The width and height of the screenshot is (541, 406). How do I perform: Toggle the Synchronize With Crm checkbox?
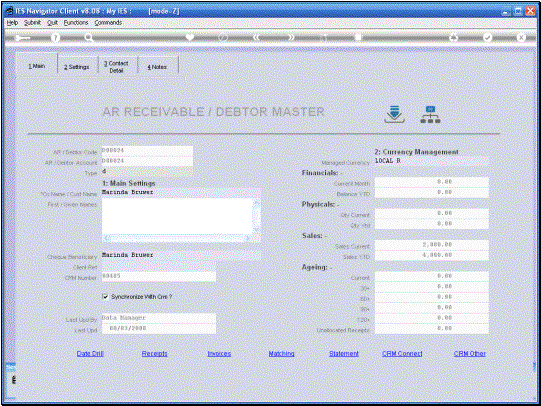pos(105,297)
